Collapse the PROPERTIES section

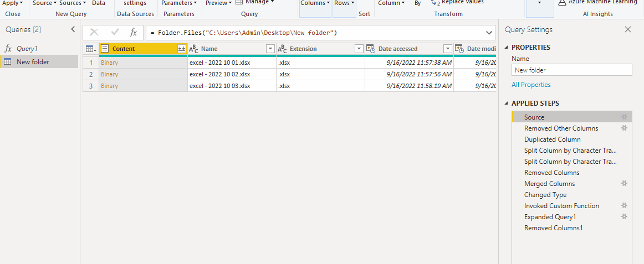coord(506,48)
